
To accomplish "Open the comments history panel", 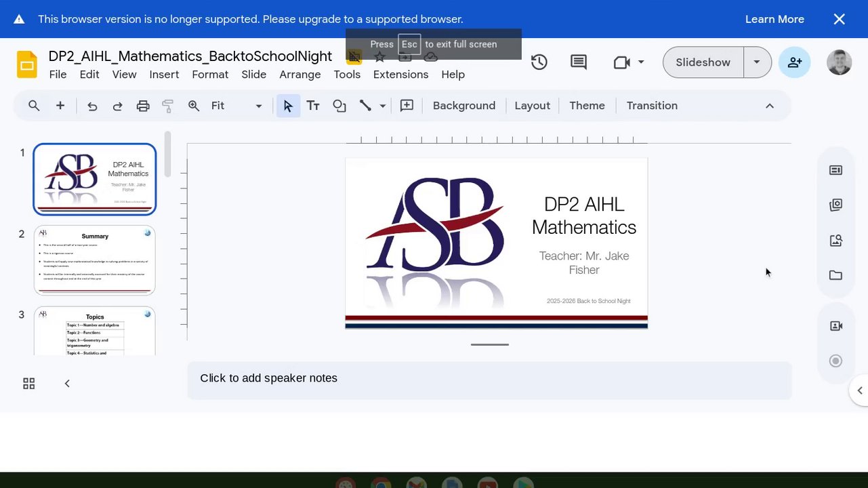I will click(x=579, y=62).
